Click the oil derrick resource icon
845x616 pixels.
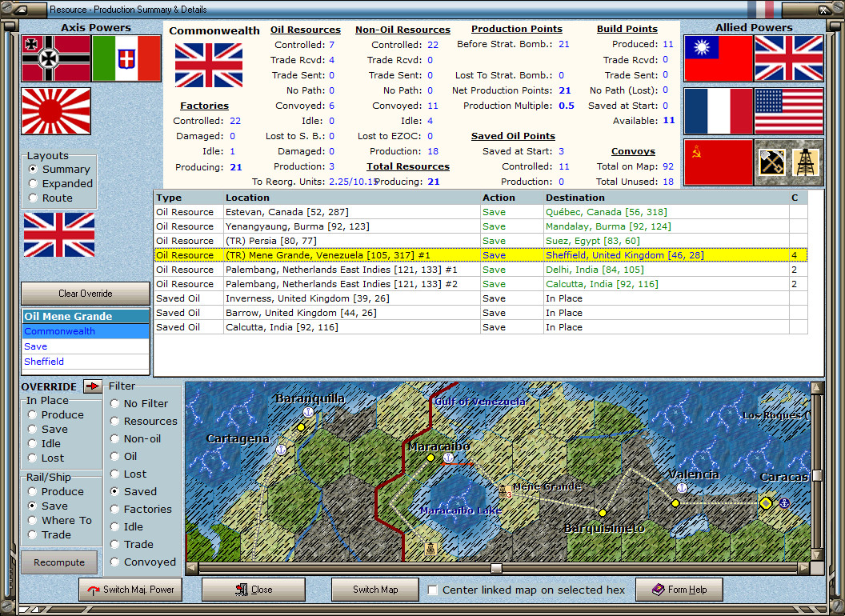tap(806, 162)
